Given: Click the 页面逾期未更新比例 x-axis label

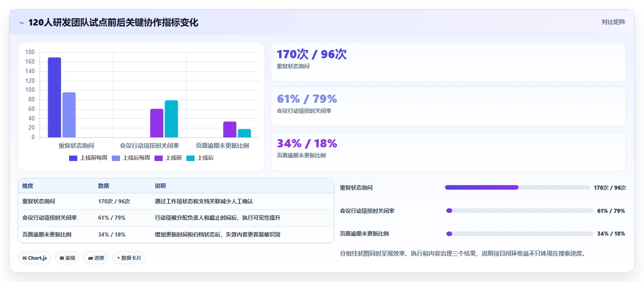Looking at the screenshot, I should (223, 146).
